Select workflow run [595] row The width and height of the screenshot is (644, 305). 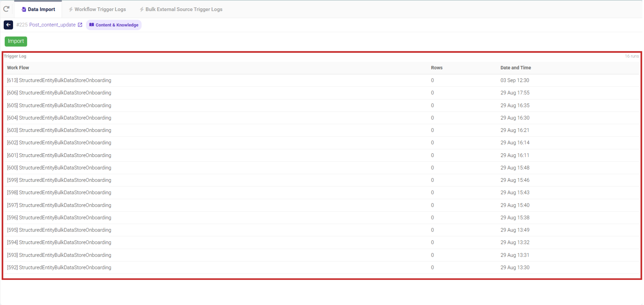tap(321, 230)
